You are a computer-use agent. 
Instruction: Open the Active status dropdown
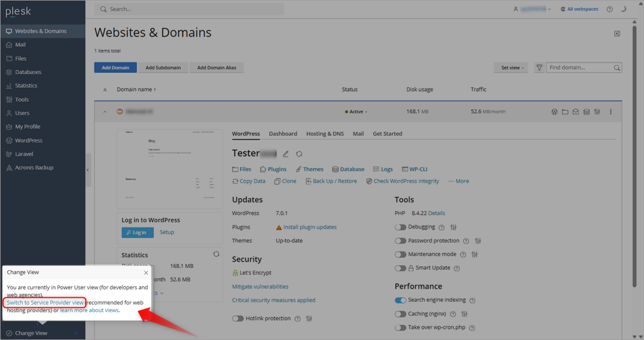(356, 111)
